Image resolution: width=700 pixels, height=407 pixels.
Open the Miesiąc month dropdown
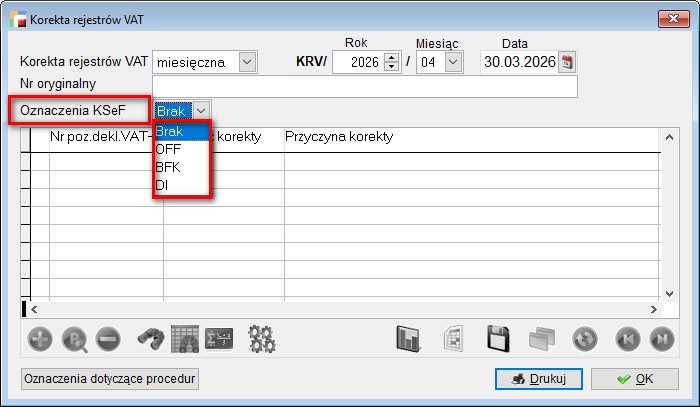(453, 62)
